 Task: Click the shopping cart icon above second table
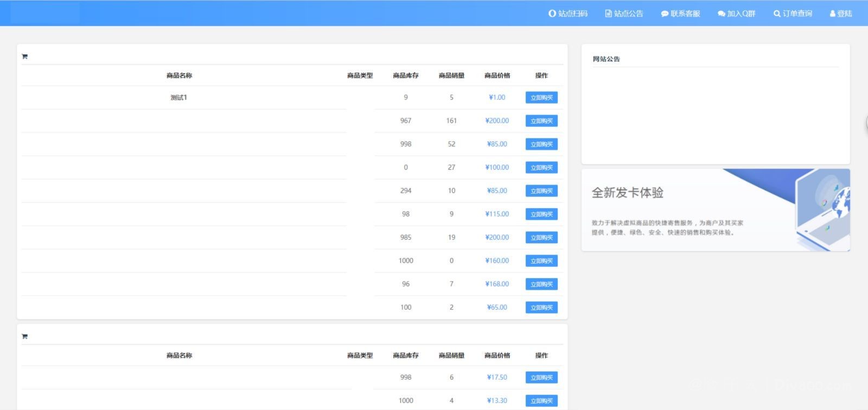[24, 336]
